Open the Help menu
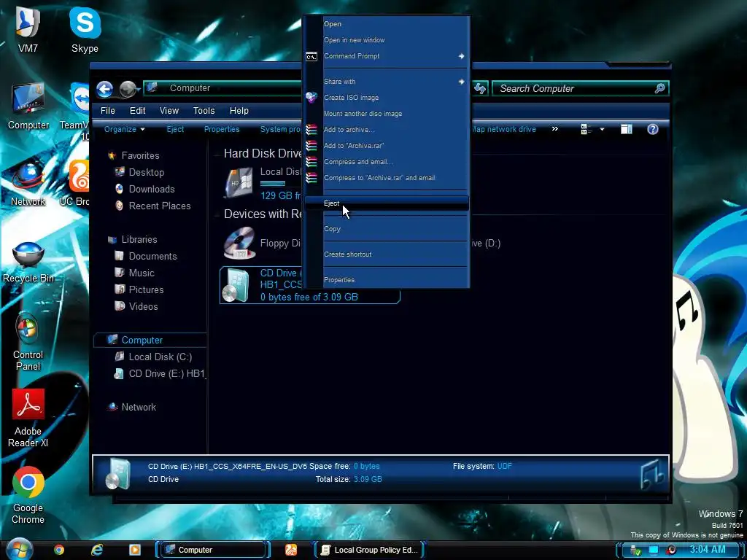747x560 pixels. (239, 111)
